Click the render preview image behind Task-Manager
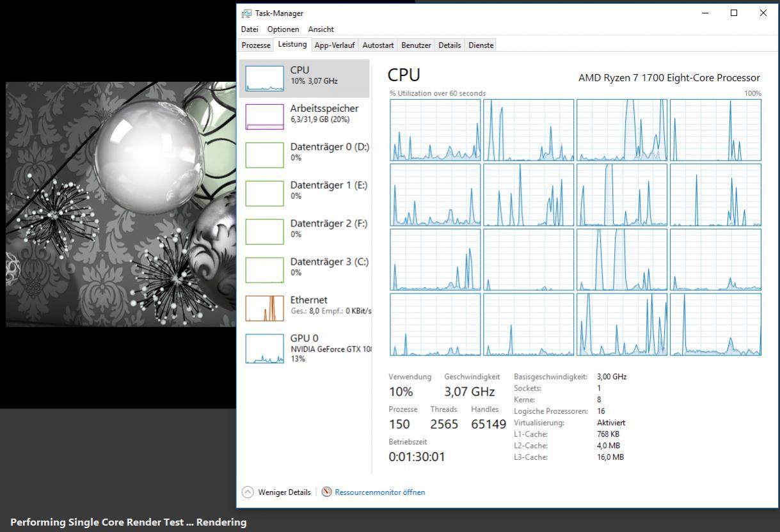This screenshot has width=780, height=532. pyautogui.click(x=121, y=204)
